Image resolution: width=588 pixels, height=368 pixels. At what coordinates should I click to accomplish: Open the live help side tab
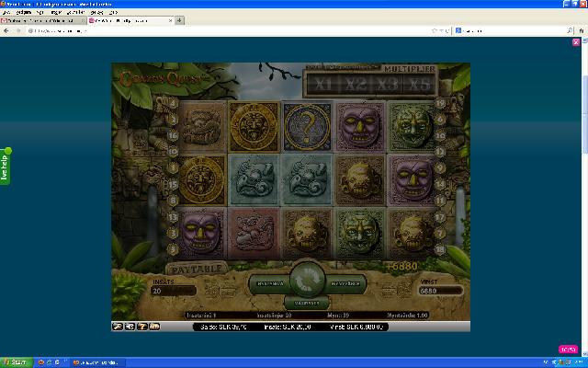(x=5, y=167)
